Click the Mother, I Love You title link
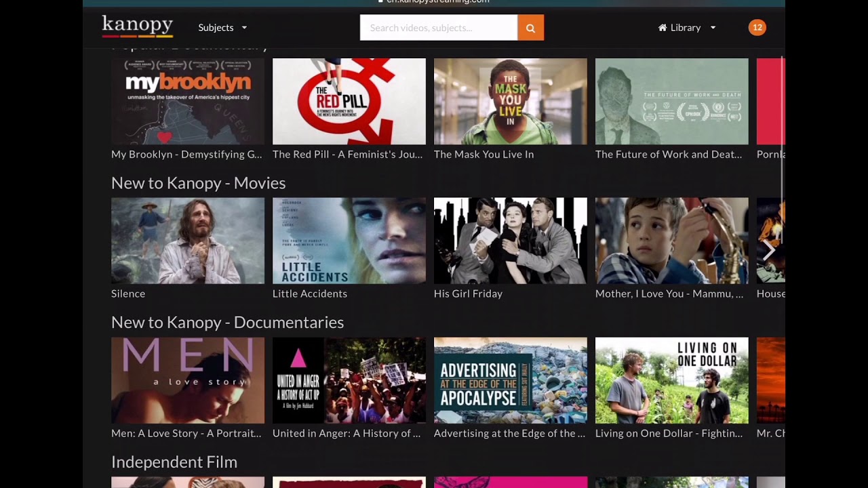Viewport: 868px width, 488px height. click(669, 293)
